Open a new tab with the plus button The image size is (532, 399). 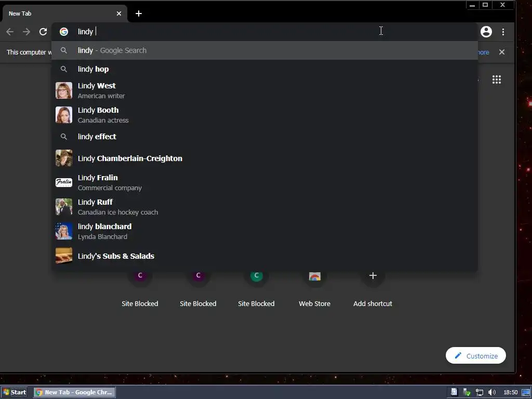tap(138, 14)
